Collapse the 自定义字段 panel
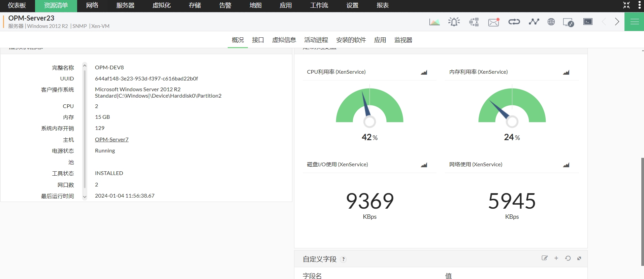The height and width of the screenshot is (279, 644). [579, 258]
